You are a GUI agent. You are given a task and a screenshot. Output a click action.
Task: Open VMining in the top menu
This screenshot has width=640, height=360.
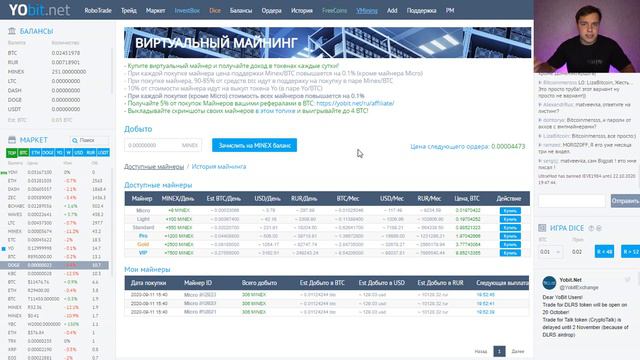[x=367, y=11]
